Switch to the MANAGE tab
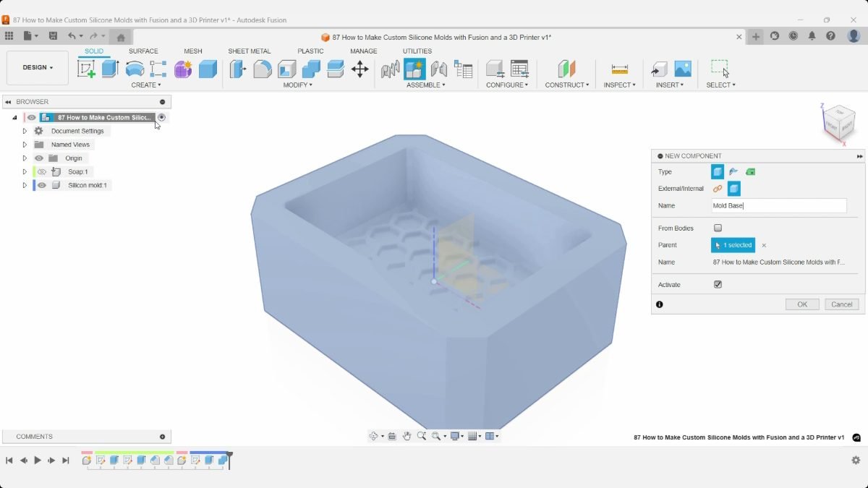The image size is (868, 488). click(364, 51)
